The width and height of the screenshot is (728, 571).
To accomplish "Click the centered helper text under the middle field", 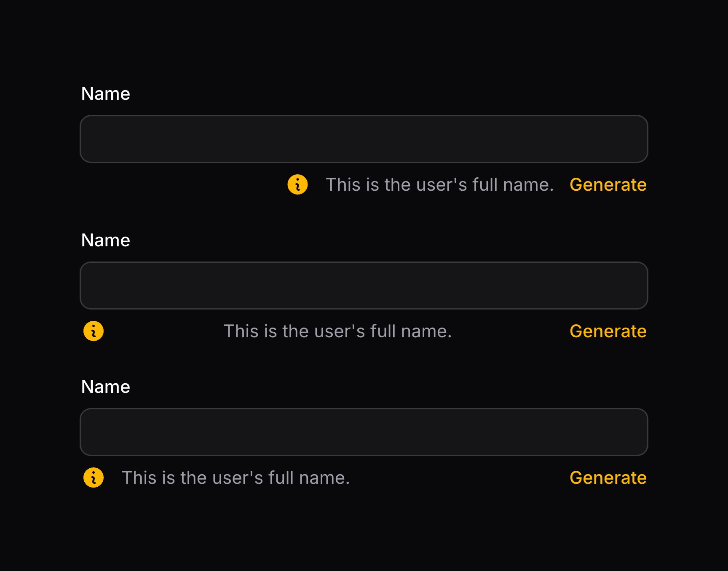I will tap(337, 331).
